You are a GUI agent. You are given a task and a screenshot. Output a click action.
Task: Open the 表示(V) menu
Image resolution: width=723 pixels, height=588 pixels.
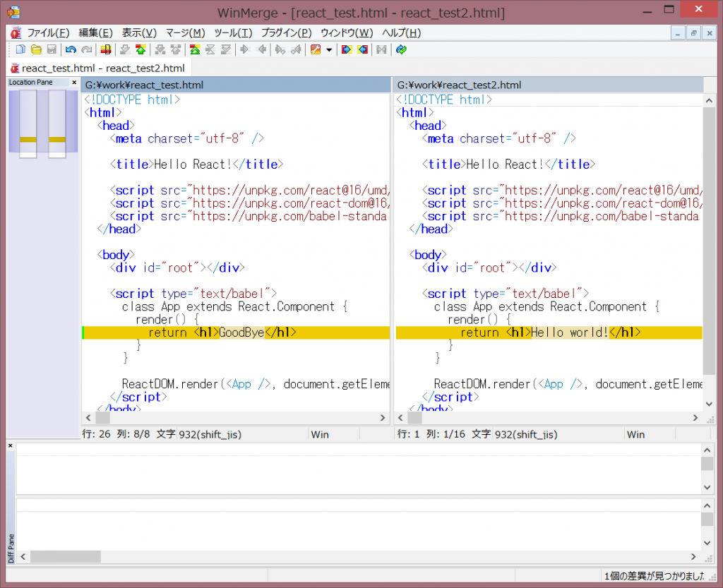coord(139,32)
